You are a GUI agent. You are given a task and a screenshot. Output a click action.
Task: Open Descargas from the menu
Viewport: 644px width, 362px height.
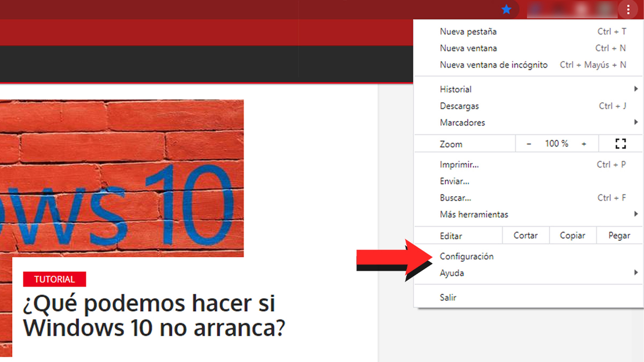528,106
